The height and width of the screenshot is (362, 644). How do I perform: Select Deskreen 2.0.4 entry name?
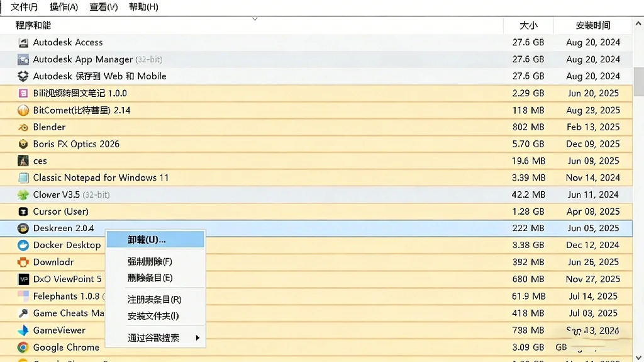(x=64, y=229)
